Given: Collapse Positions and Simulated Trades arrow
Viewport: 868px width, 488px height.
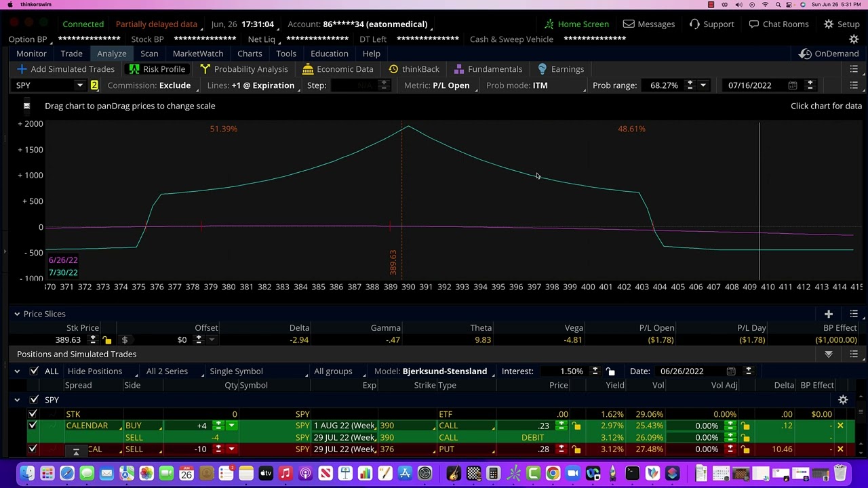Looking at the screenshot, I should pos(828,354).
